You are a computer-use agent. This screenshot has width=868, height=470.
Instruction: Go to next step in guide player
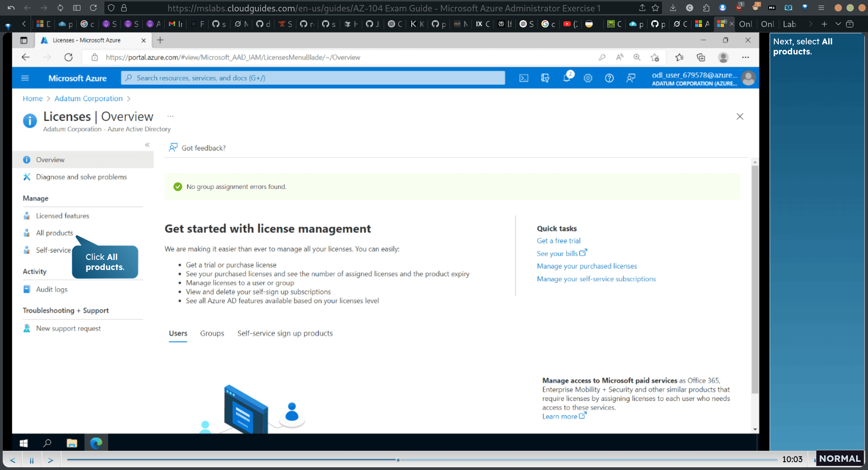(50, 460)
